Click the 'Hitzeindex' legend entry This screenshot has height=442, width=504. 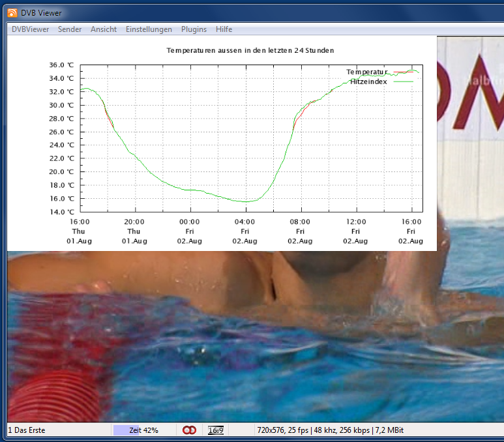pyautogui.click(x=381, y=81)
